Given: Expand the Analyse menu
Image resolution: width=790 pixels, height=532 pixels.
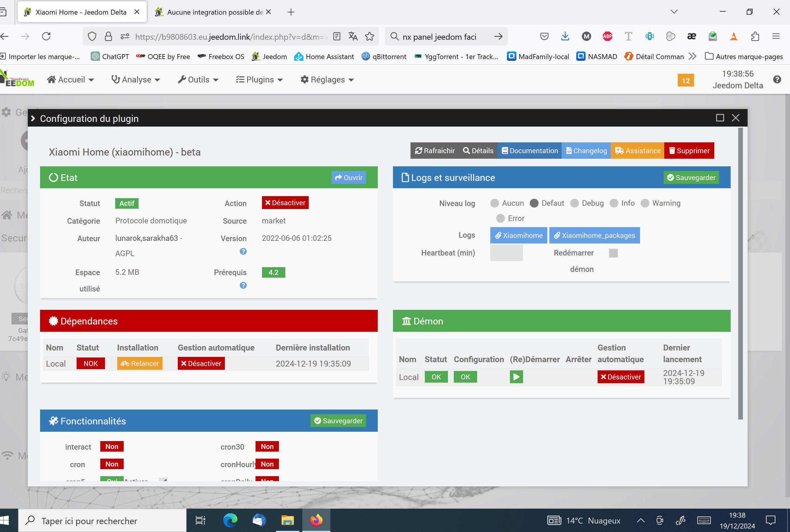Looking at the screenshot, I should [x=135, y=80].
